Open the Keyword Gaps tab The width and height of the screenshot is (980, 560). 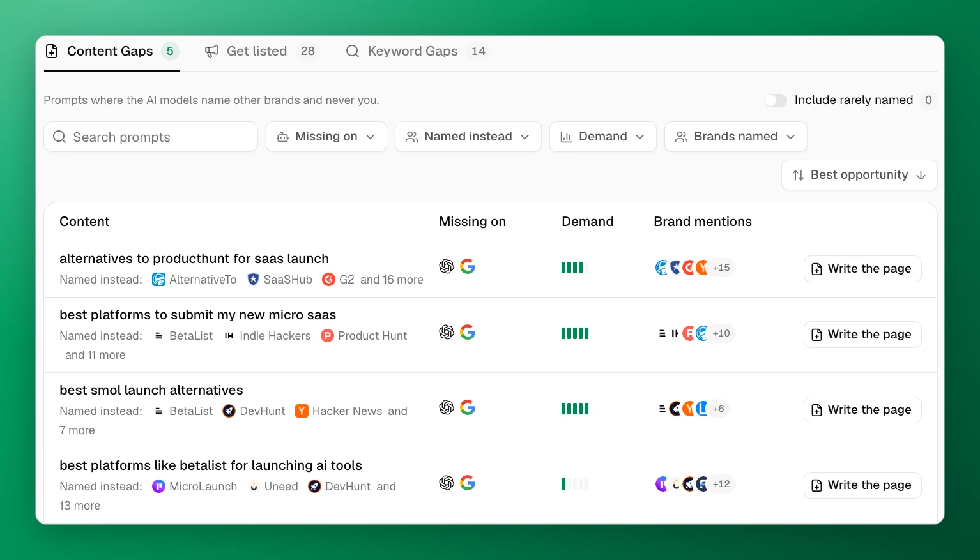tap(417, 51)
